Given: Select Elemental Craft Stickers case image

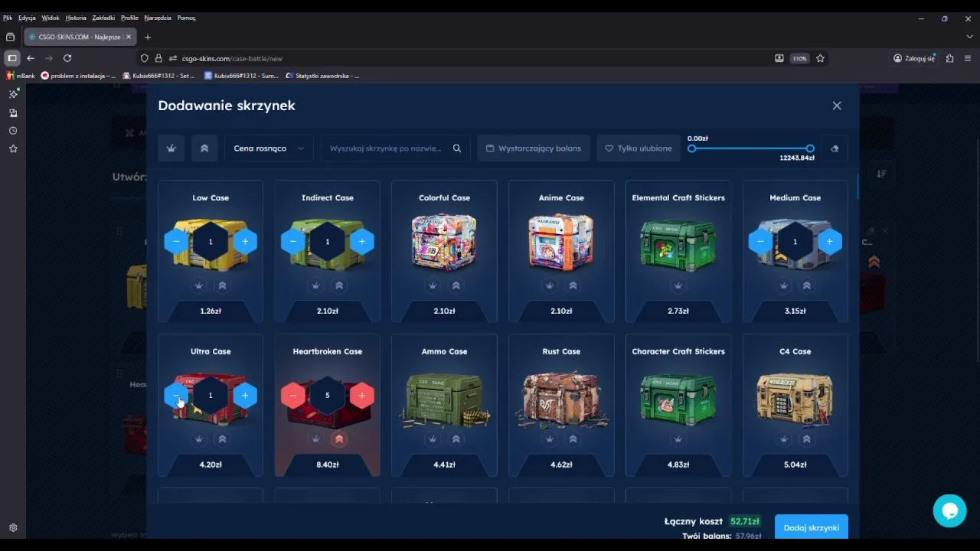Looking at the screenshot, I should (678, 245).
